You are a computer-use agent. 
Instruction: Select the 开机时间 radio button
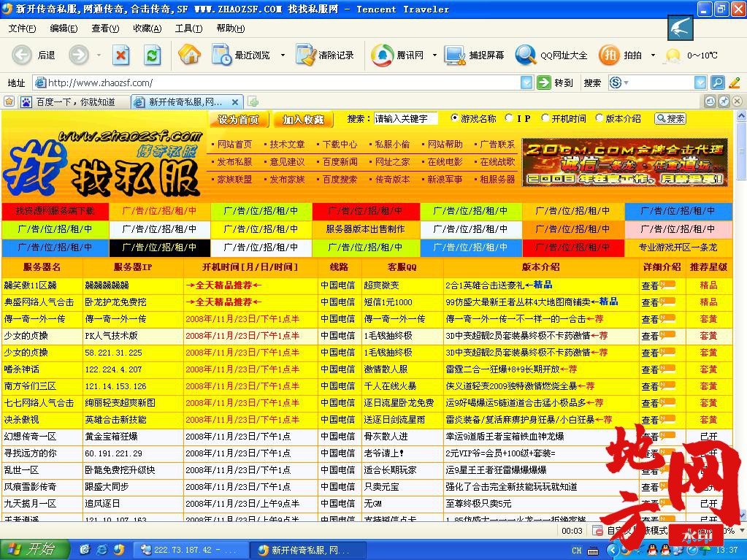coord(545,118)
